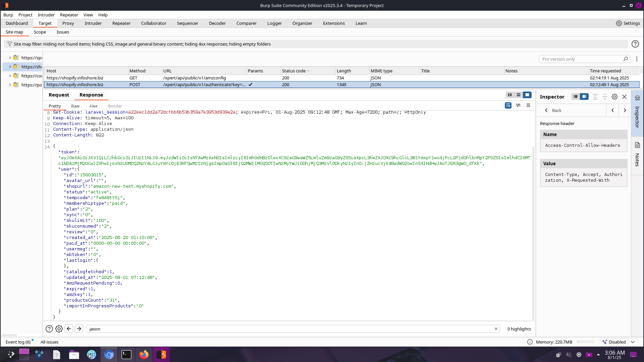Select the Inspector side tab
The width and height of the screenshot is (644, 362).
click(637, 113)
